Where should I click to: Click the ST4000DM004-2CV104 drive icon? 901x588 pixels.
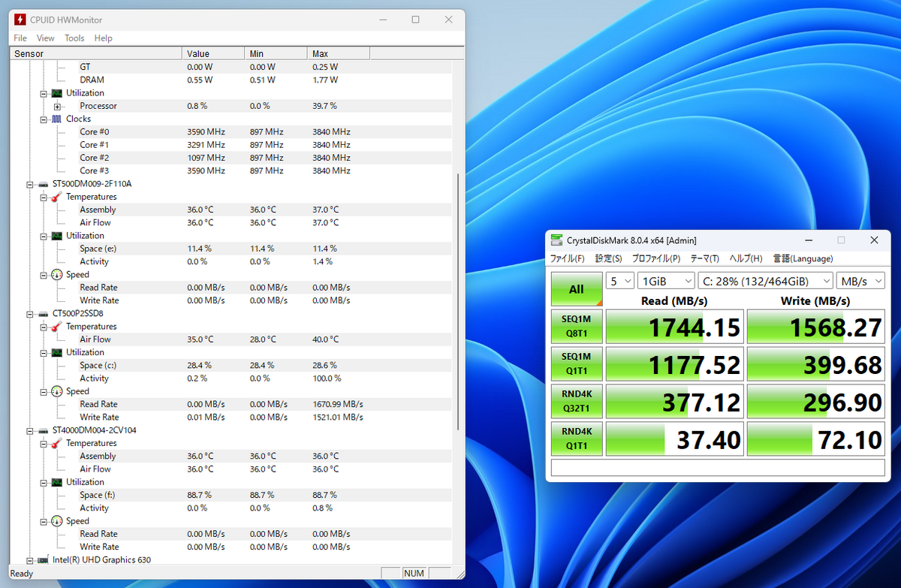44,430
